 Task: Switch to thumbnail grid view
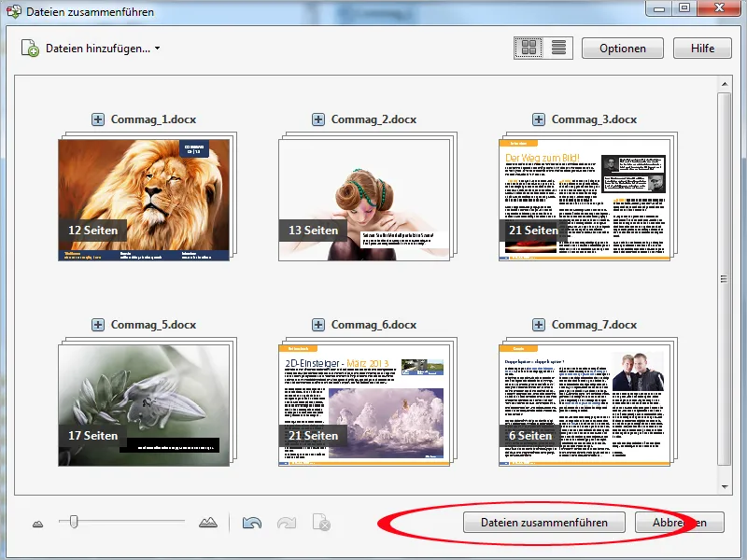click(529, 48)
